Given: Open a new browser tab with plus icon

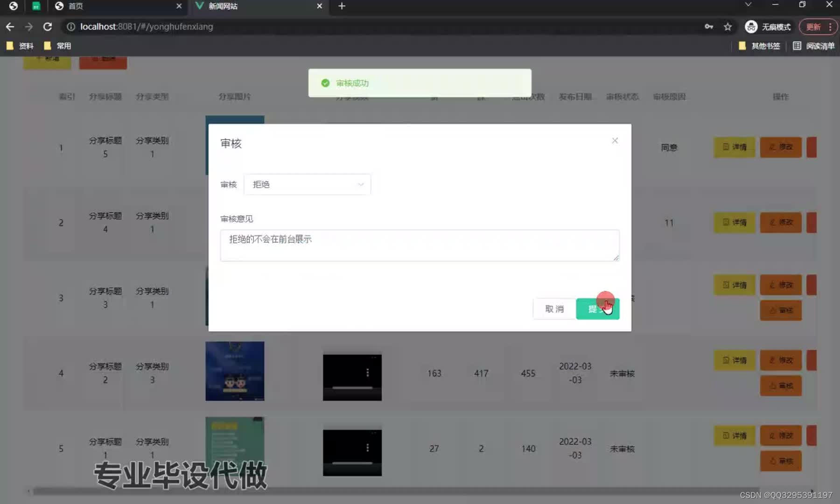Looking at the screenshot, I should click(x=342, y=6).
